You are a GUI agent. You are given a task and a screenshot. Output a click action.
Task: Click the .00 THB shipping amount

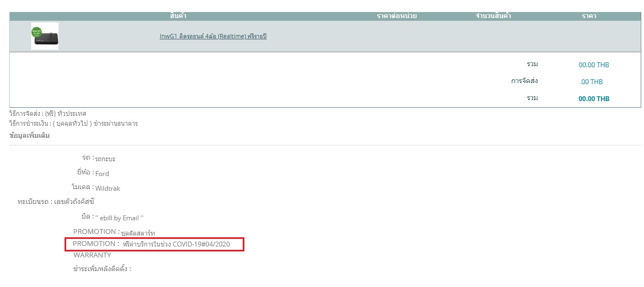(591, 82)
